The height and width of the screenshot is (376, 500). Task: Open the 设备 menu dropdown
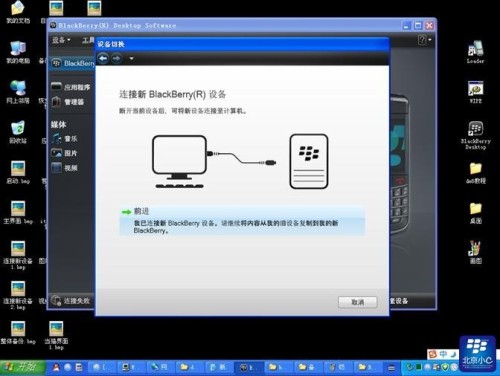tap(61, 40)
